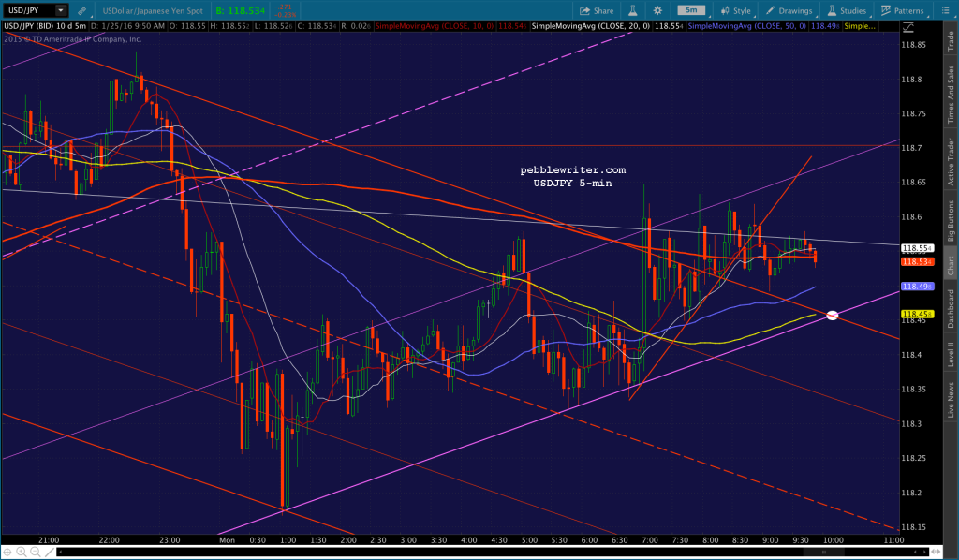
Task: Click the scrollbar right arrow
Action: point(924,553)
